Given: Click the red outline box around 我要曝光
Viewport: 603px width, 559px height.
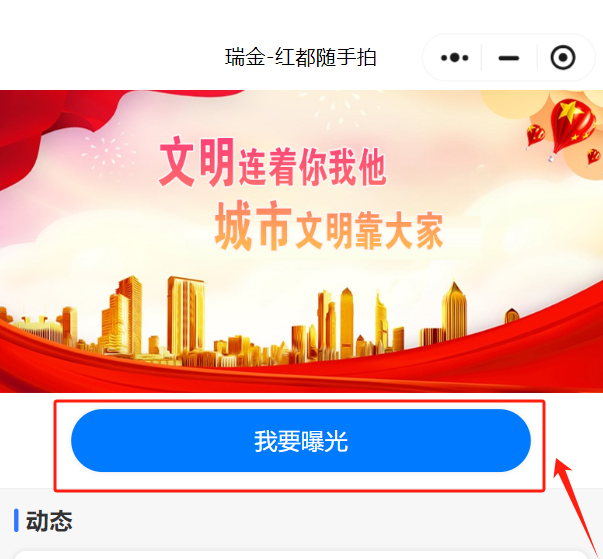Looking at the screenshot, I should pyautogui.click(x=300, y=446).
